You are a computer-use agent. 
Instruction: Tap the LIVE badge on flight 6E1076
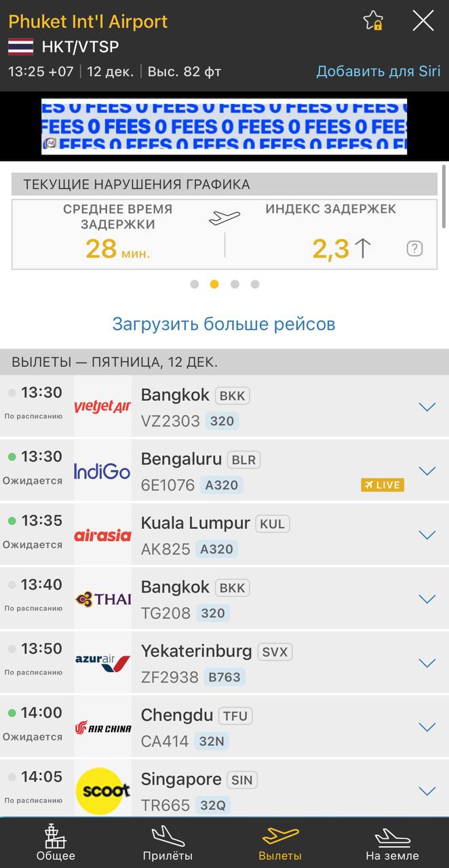383,485
